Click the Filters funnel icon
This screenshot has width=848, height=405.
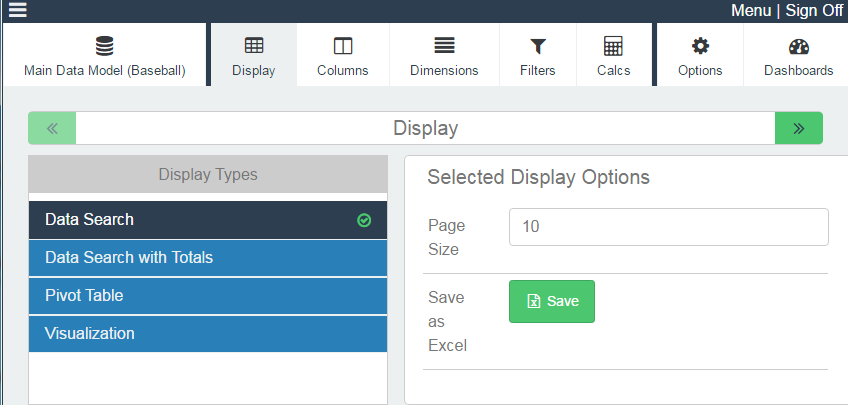538,47
